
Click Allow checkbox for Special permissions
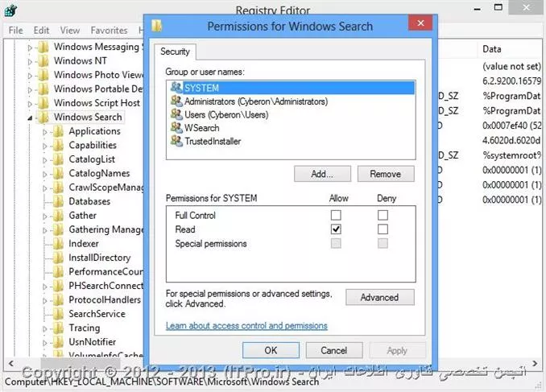(336, 243)
